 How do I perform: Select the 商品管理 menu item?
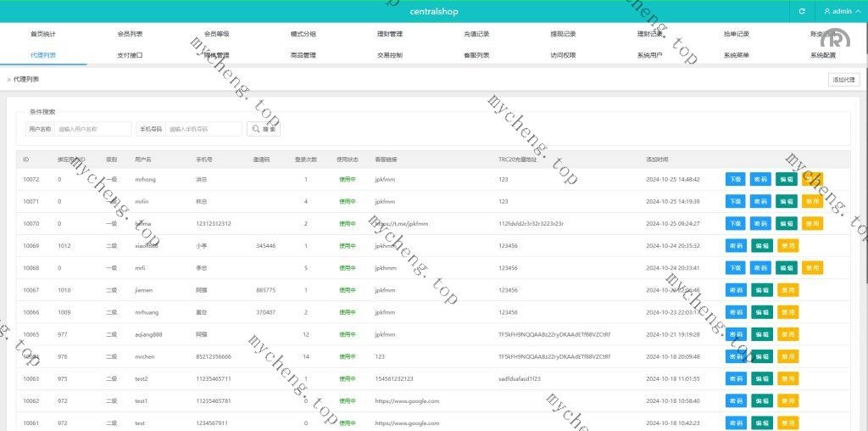tap(303, 55)
